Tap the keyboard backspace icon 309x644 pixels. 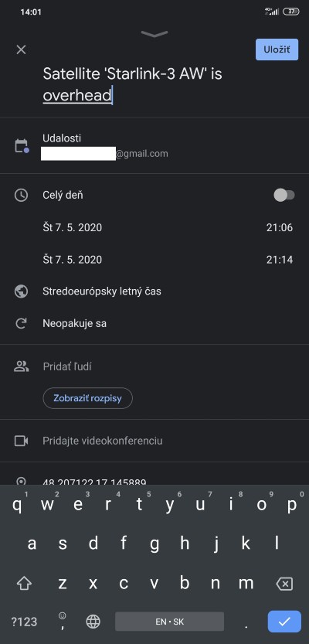[284, 584]
